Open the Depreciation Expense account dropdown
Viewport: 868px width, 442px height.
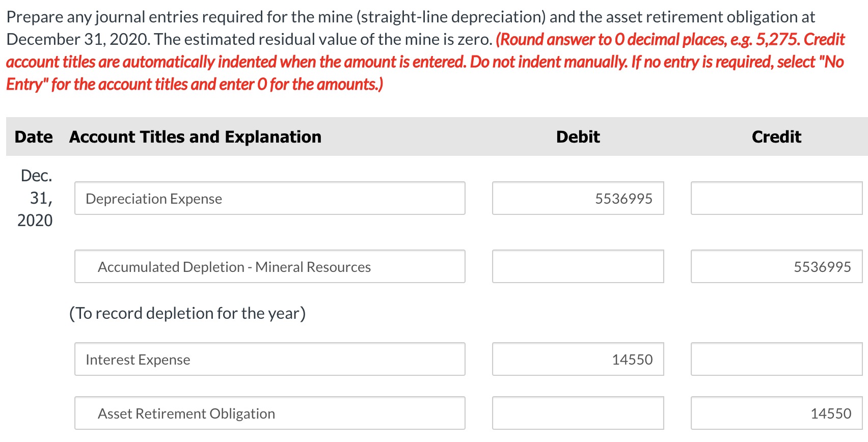pos(269,199)
